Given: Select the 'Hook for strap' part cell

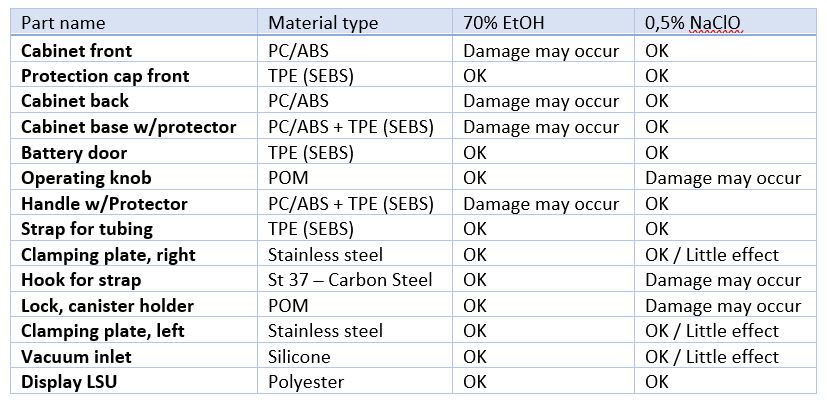Looking at the screenshot, I should [x=81, y=280].
